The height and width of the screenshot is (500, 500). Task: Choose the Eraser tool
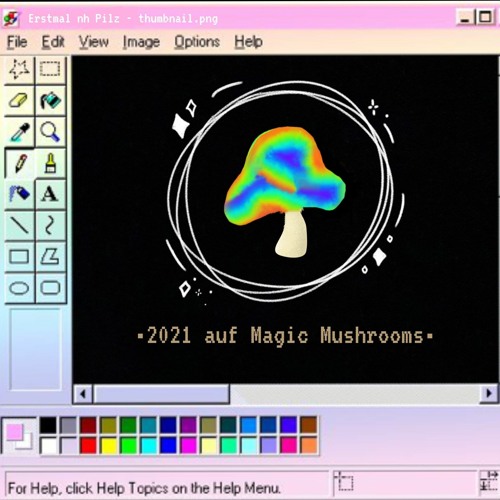pyautogui.click(x=19, y=100)
